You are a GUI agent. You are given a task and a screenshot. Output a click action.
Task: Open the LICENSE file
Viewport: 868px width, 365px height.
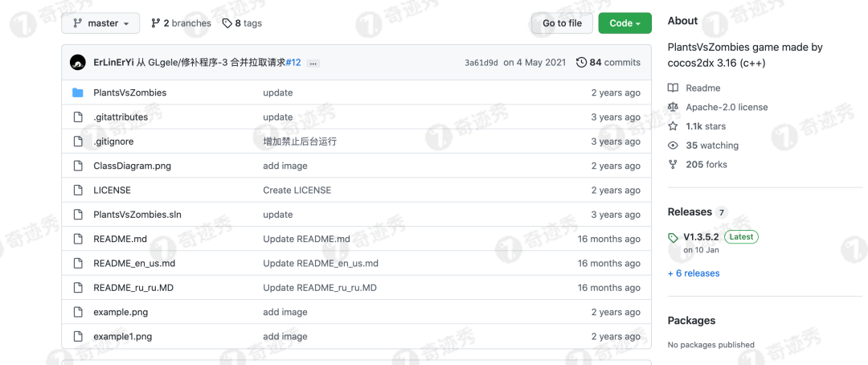(113, 190)
